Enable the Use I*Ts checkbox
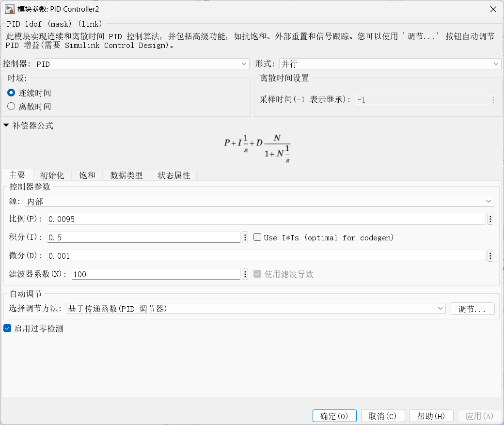504x425 pixels. tap(257, 237)
